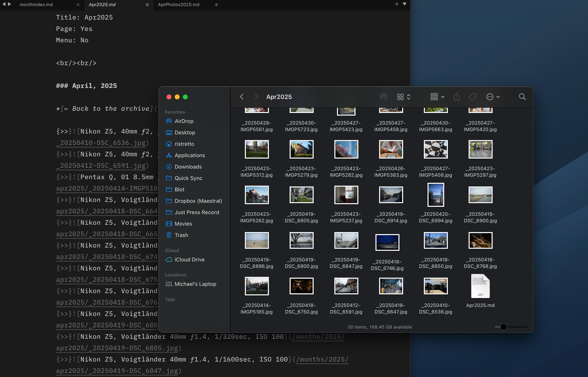Click the _20250410-DSC_6536.jpg link in editor

coord(101,142)
